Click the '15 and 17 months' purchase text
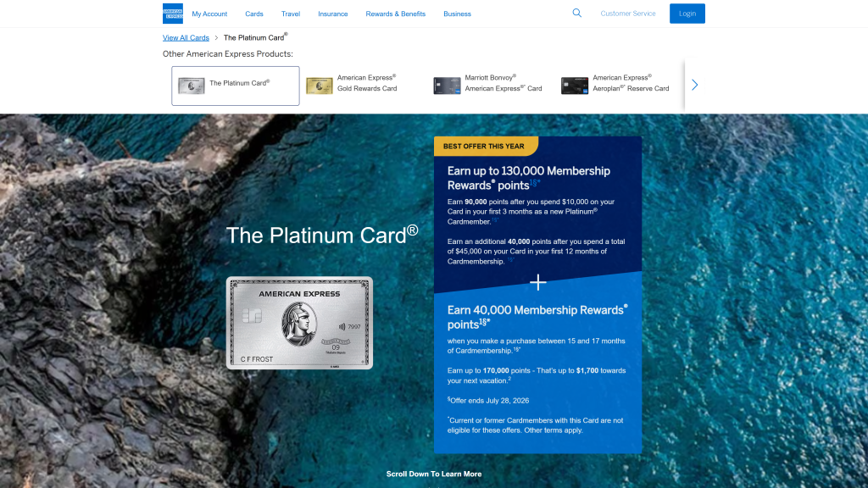This screenshot has height=488, width=868. (536, 346)
